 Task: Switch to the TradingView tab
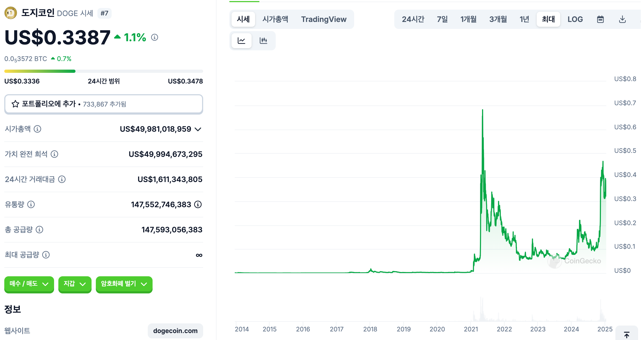point(324,19)
